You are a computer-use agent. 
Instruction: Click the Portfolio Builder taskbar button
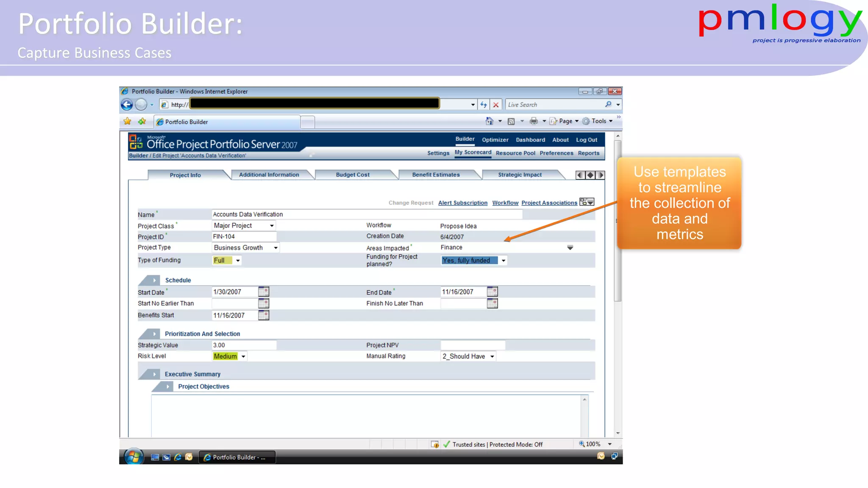coord(237,457)
